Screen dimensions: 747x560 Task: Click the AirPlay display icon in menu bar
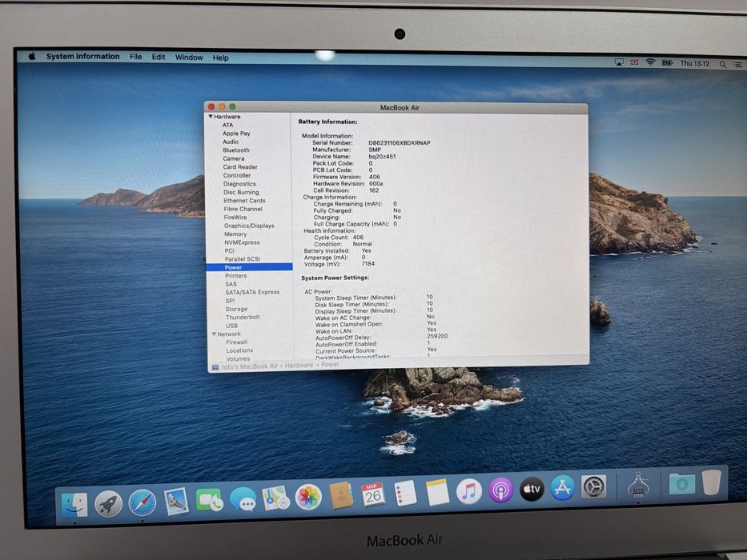(618, 62)
